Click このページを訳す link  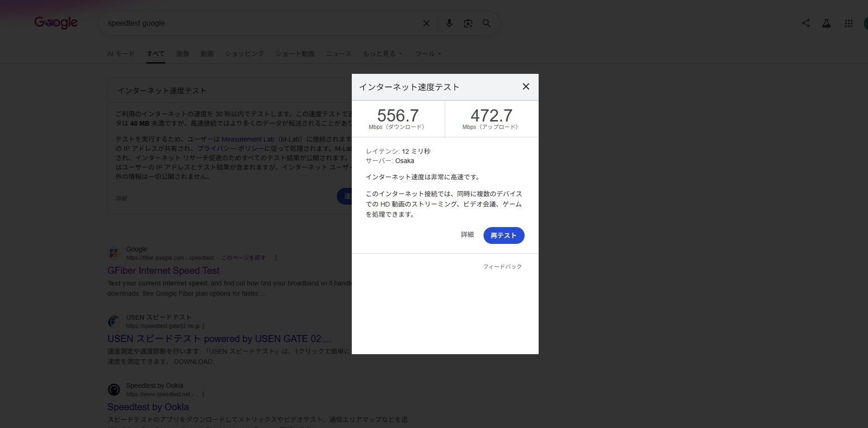coord(243,258)
